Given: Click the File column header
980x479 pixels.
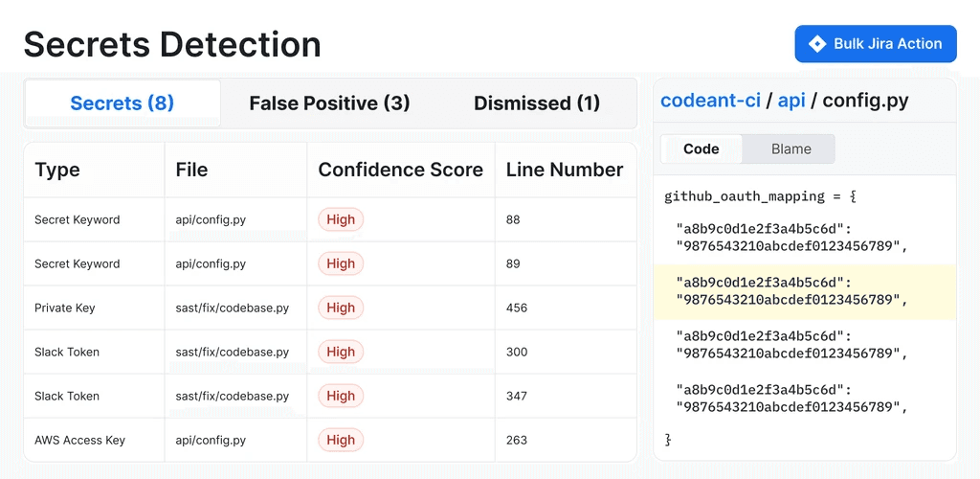Looking at the screenshot, I should [191, 171].
